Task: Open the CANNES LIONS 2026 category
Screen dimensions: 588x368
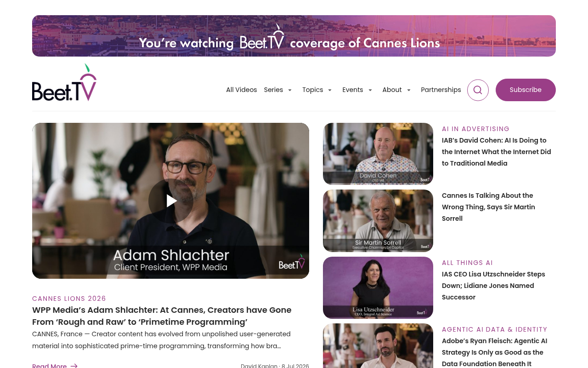Action: pos(69,299)
